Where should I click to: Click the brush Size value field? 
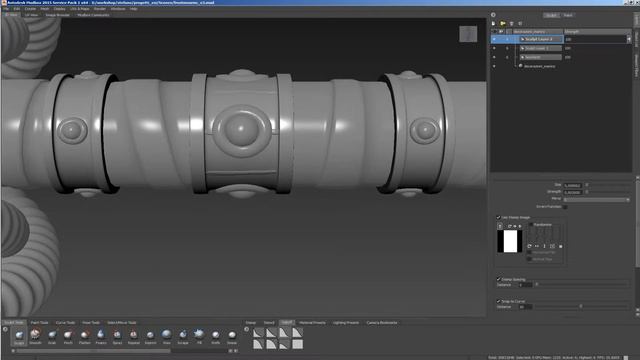tap(572, 185)
